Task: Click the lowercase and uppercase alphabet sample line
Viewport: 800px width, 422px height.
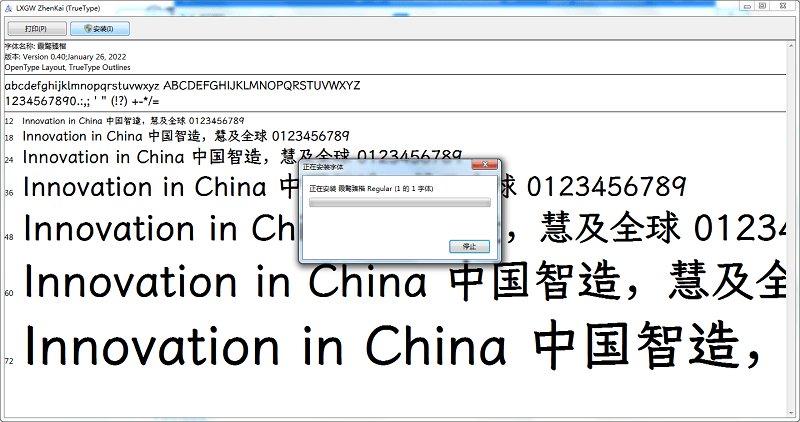Action: click(182, 86)
